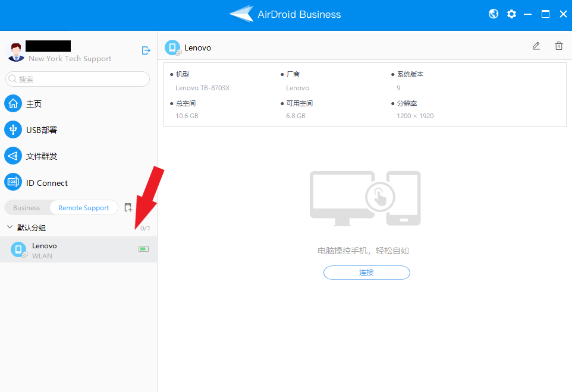Select the Lenovo WLAN device in the list
The width and height of the screenshot is (572, 392).
pyautogui.click(x=78, y=249)
